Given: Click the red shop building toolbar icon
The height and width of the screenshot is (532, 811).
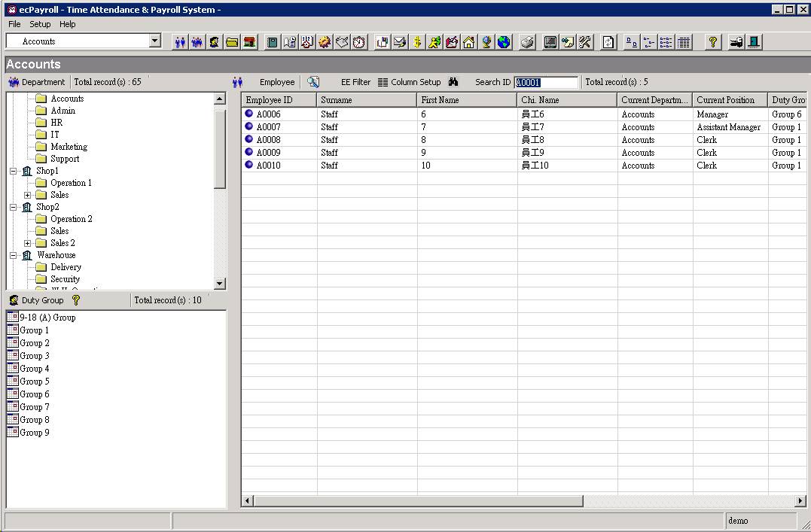Looking at the screenshot, I should [249, 42].
